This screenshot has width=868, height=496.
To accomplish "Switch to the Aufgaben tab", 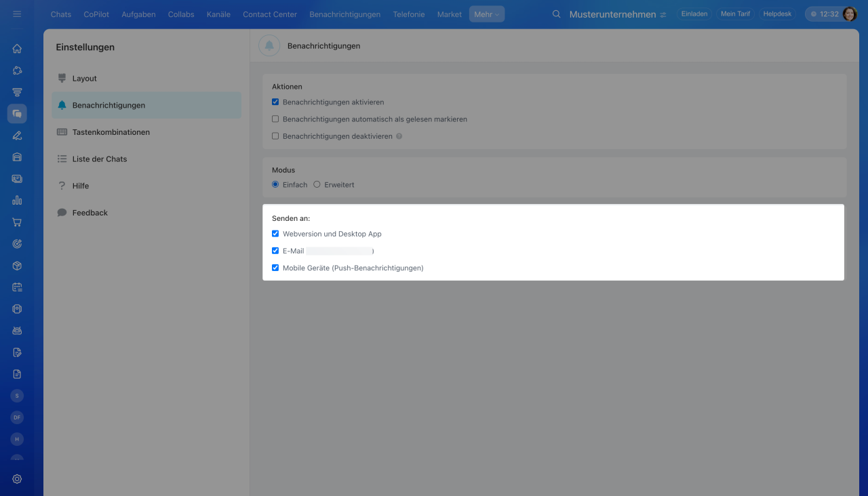I will click(x=139, y=14).
